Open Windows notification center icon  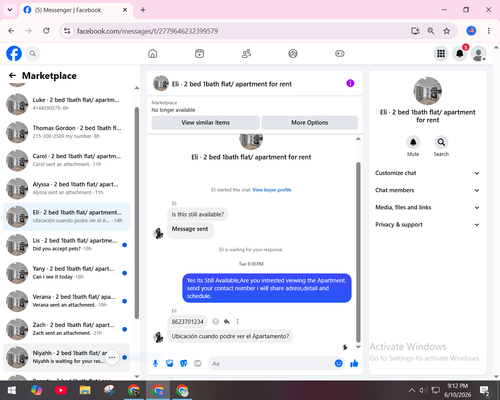484,390
